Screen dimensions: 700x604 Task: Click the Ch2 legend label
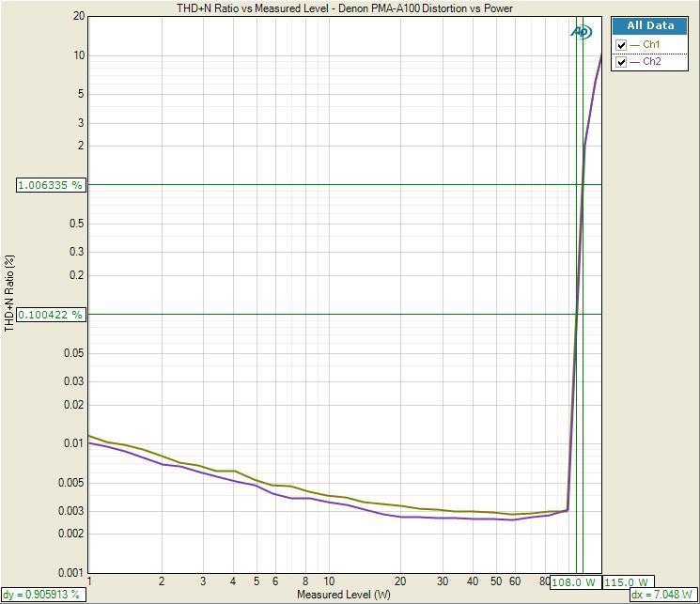click(651, 62)
